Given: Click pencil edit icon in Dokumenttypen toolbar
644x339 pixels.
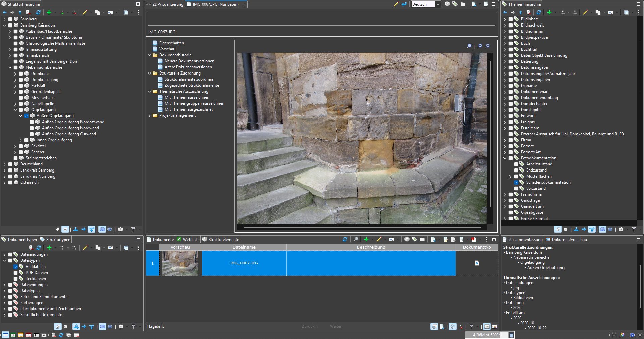Looking at the screenshot, I should (x=85, y=248).
